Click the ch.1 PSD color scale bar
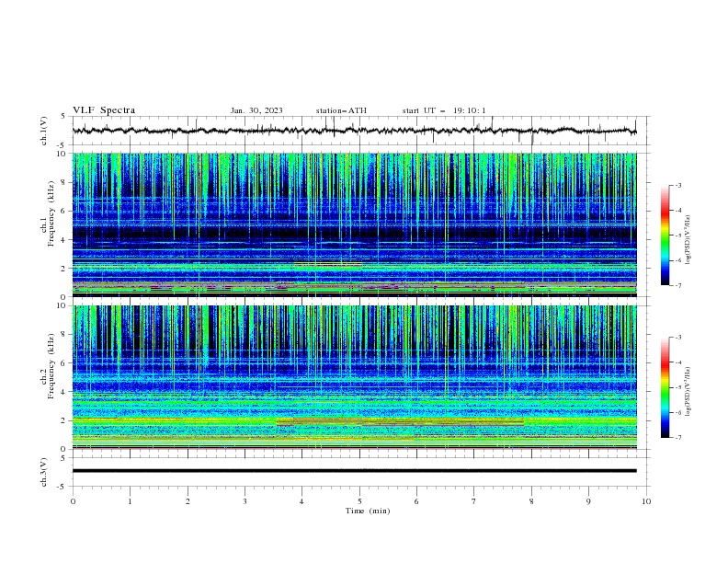Image resolution: width=728 pixels, height=563 pixels. [665, 236]
